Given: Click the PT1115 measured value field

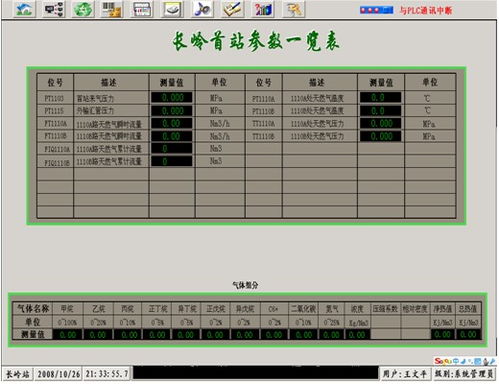Looking at the screenshot, I should [x=172, y=110].
